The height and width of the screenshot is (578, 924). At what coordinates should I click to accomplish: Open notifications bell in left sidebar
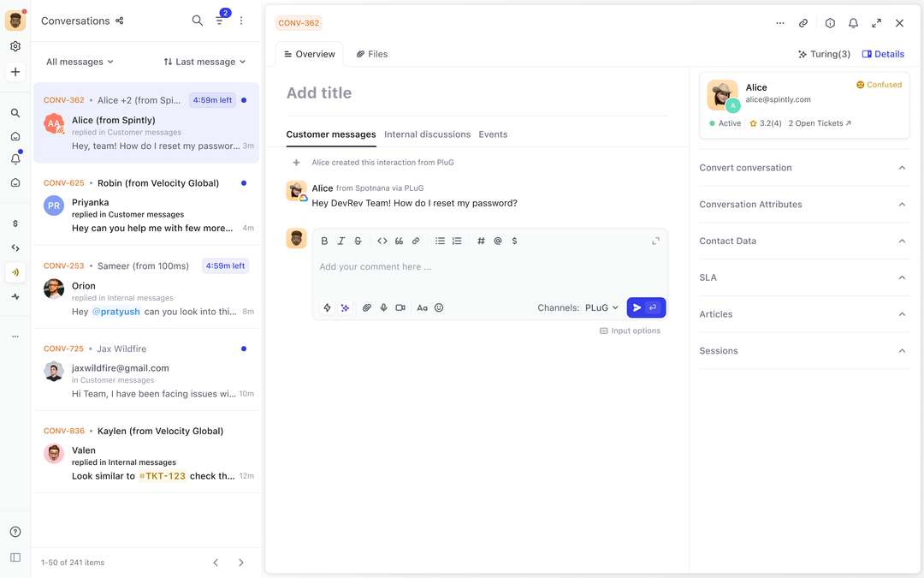tap(15, 158)
